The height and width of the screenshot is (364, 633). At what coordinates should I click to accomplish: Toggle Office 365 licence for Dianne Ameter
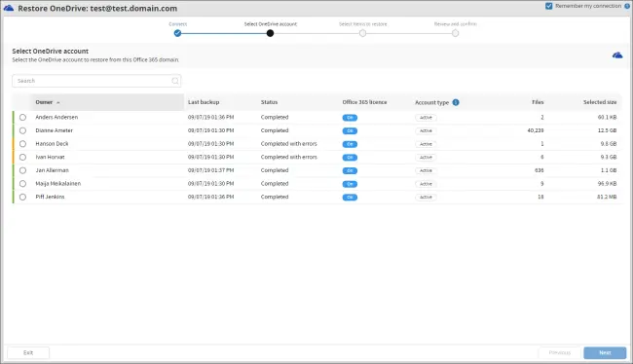(350, 131)
